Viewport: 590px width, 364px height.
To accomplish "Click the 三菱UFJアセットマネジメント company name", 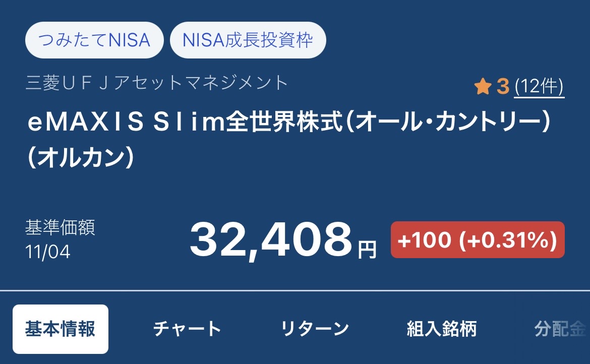I will (x=157, y=83).
